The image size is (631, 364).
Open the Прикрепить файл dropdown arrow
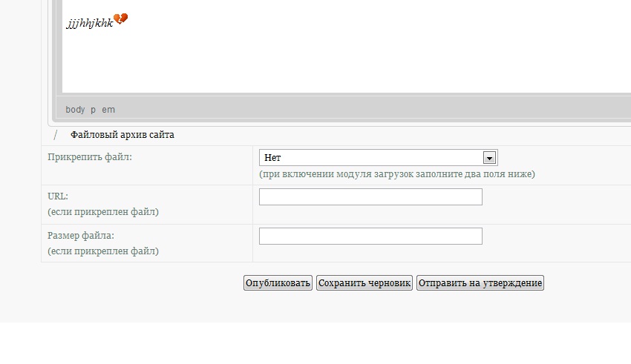[489, 158]
